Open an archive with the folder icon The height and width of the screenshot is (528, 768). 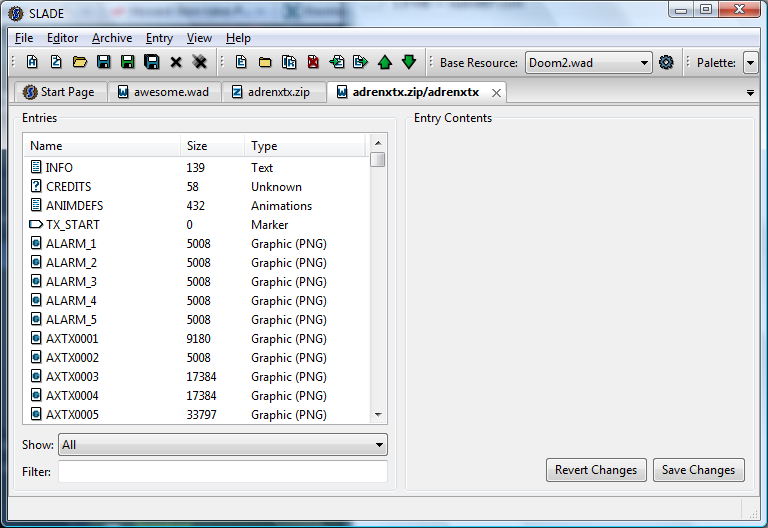(80, 62)
